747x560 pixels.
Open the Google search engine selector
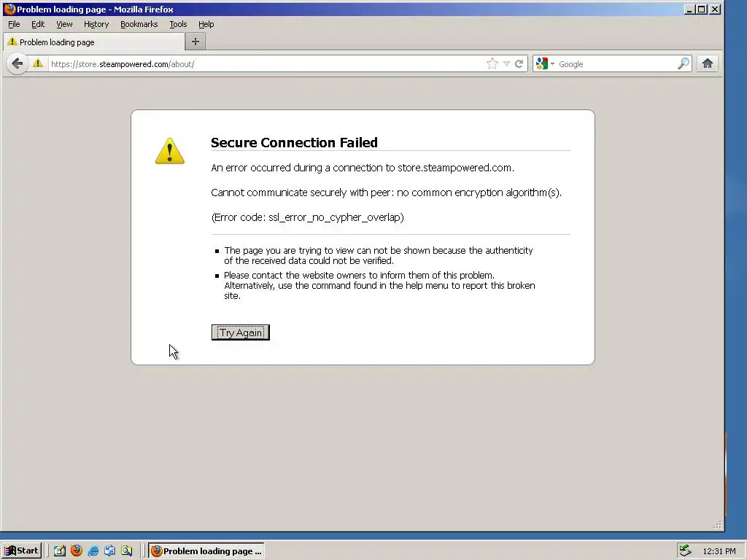[x=545, y=64]
